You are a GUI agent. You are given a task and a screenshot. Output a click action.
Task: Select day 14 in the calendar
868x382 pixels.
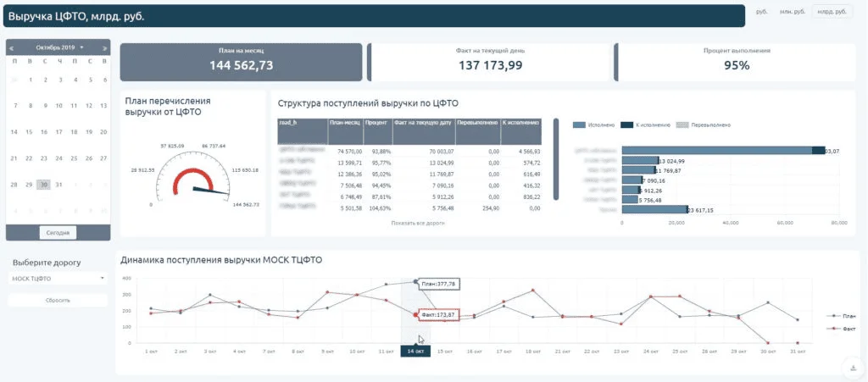(x=14, y=132)
